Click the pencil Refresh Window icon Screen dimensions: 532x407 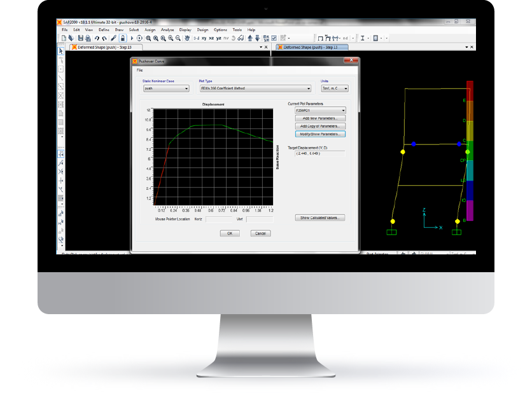point(114,38)
